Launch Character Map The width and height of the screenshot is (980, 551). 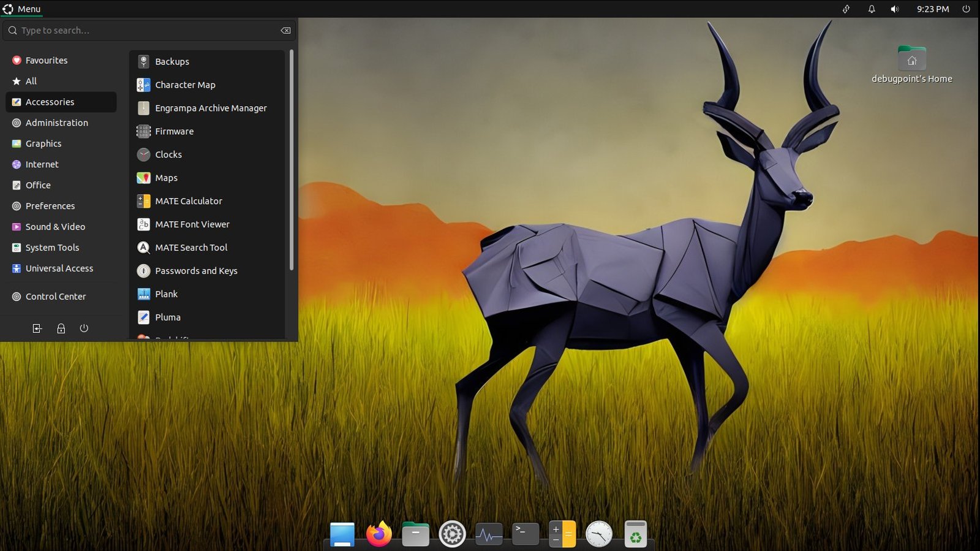tap(208, 85)
